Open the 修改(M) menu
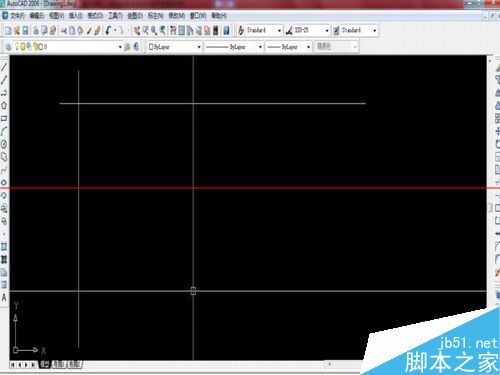This screenshot has width=500, height=375. 176,16
